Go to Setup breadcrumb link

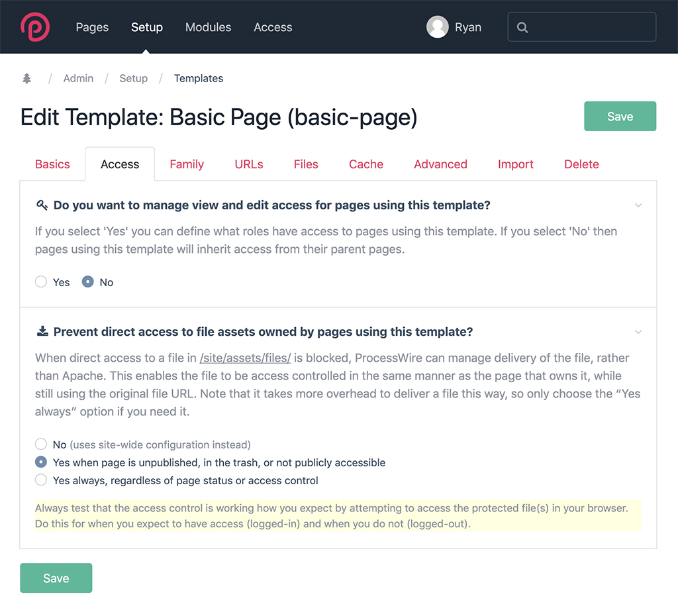(x=134, y=78)
